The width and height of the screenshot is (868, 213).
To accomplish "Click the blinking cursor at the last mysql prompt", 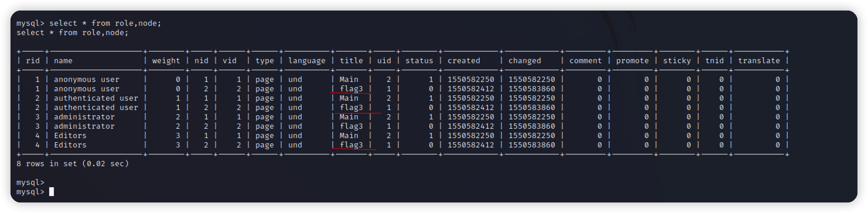I will click(x=52, y=192).
